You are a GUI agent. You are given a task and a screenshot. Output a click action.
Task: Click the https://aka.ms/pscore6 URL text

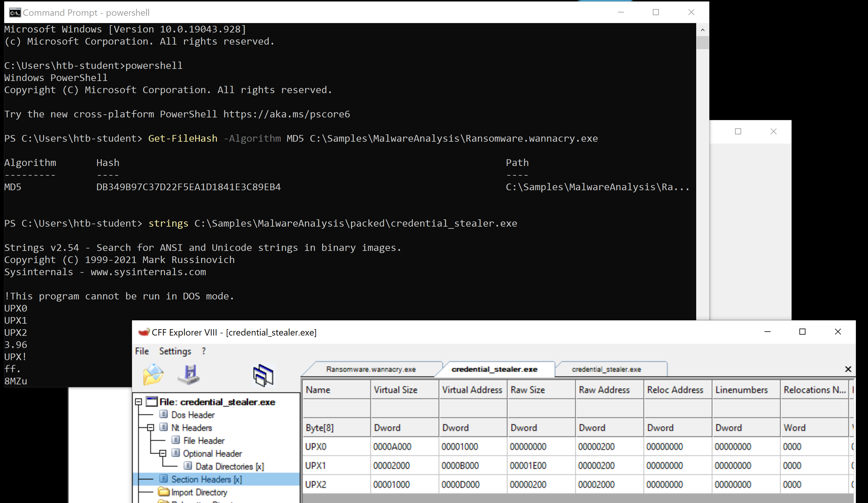pos(287,114)
